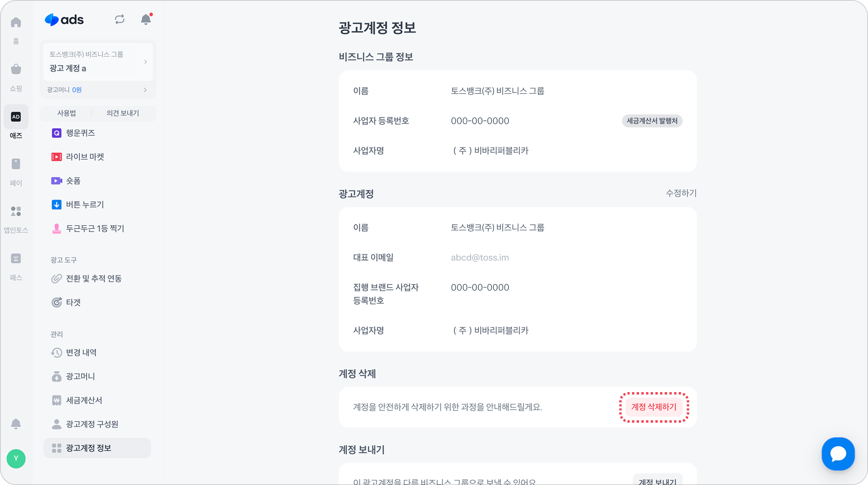The height and width of the screenshot is (485, 868).
Task: Click the 홈 home icon in left rail
Action: [16, 23]
